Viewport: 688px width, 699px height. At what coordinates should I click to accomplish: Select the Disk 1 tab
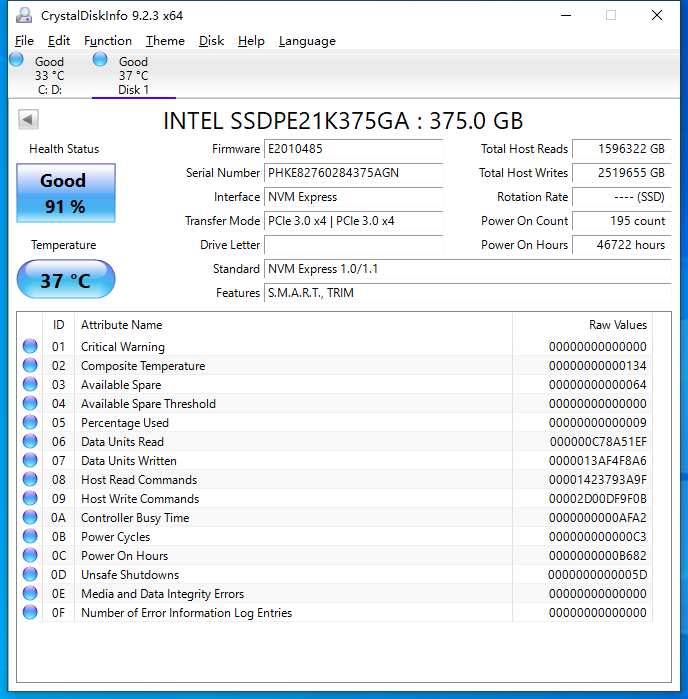click(133, 75)
